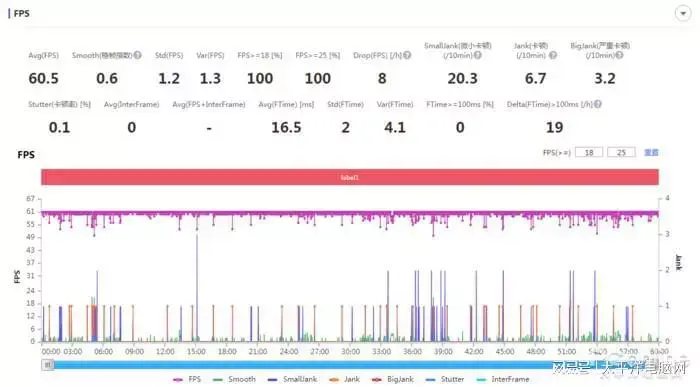700x387 pixels.
Task: Click the 45:00 time axis label
Action: (x=505, y=351)
